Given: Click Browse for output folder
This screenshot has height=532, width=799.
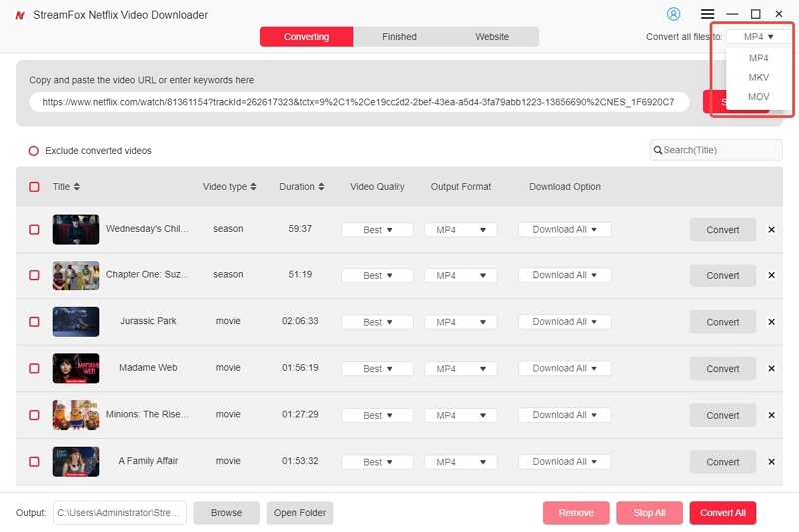Looking at the screenshot, I should pos(227,513).
